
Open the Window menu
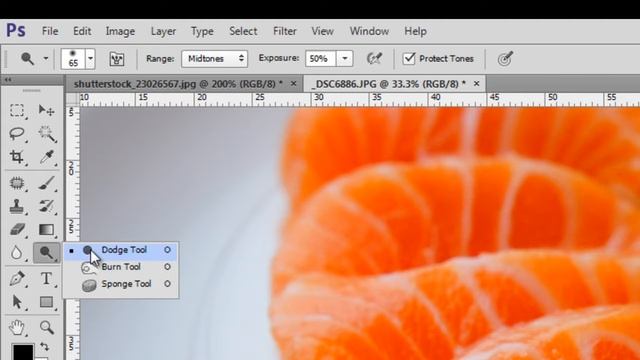click(x=369, y=31)
